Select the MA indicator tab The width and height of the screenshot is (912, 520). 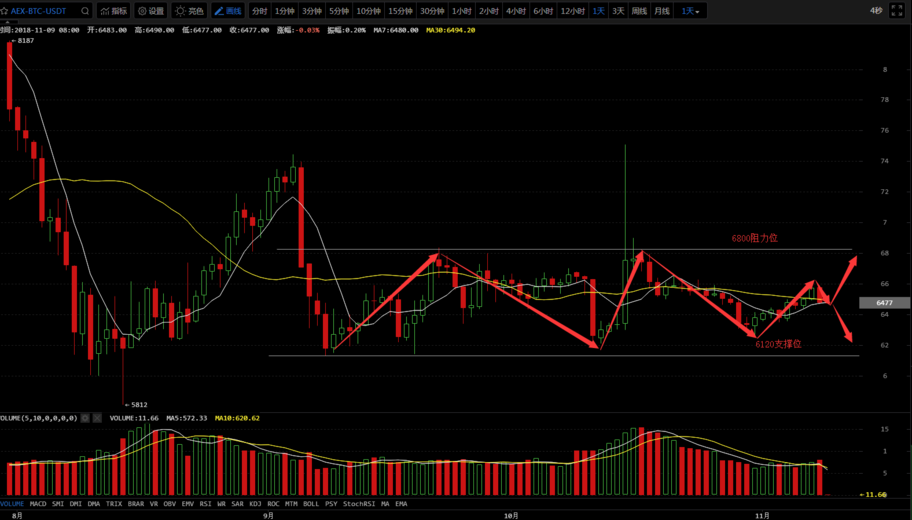click(385, 504)
